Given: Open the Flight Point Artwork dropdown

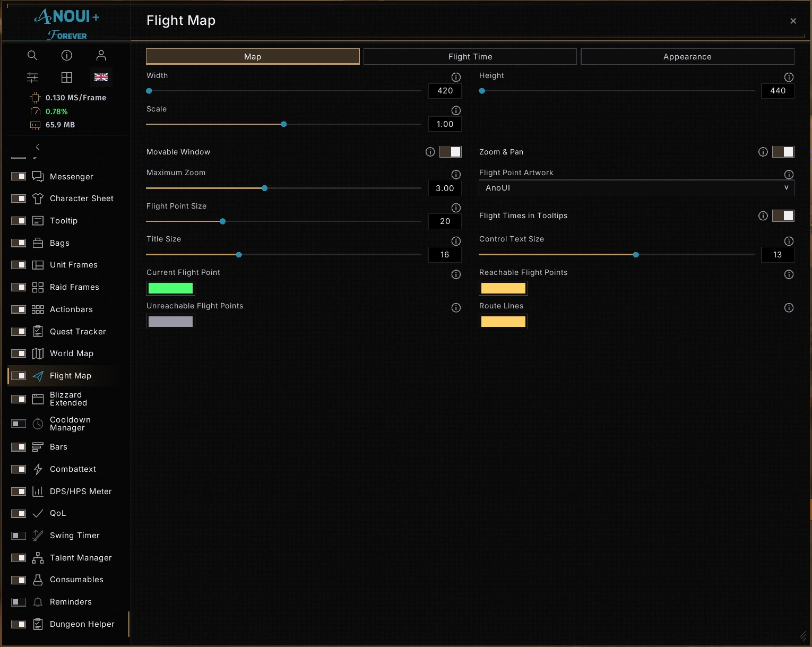Looking at the screenshot, I should click(636, 188).
